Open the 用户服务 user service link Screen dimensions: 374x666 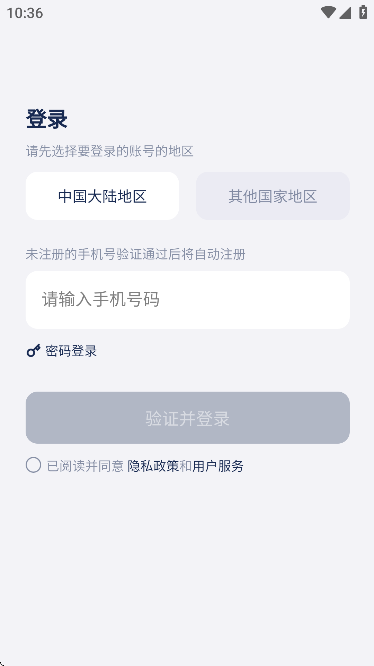(218, 466)
